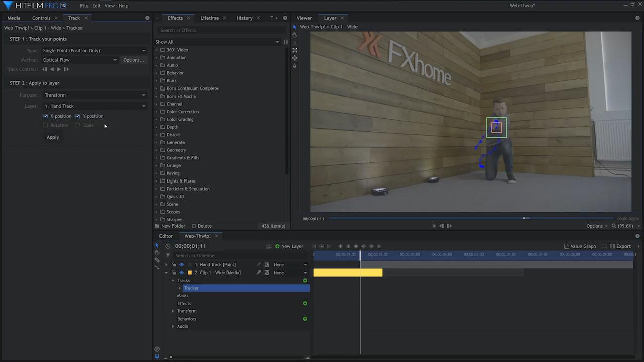This screenshot has height=362, width=644.
Task: Select the orbit tool in the viewer toolbar
Action: click(294, 58)
